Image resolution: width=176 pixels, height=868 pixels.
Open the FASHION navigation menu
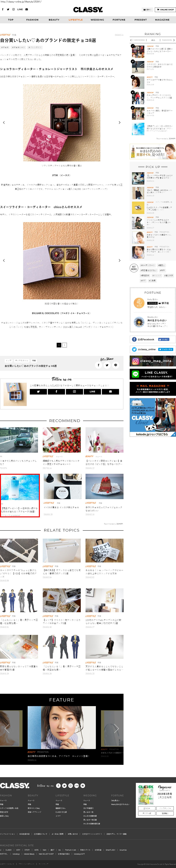click(32, 20)
